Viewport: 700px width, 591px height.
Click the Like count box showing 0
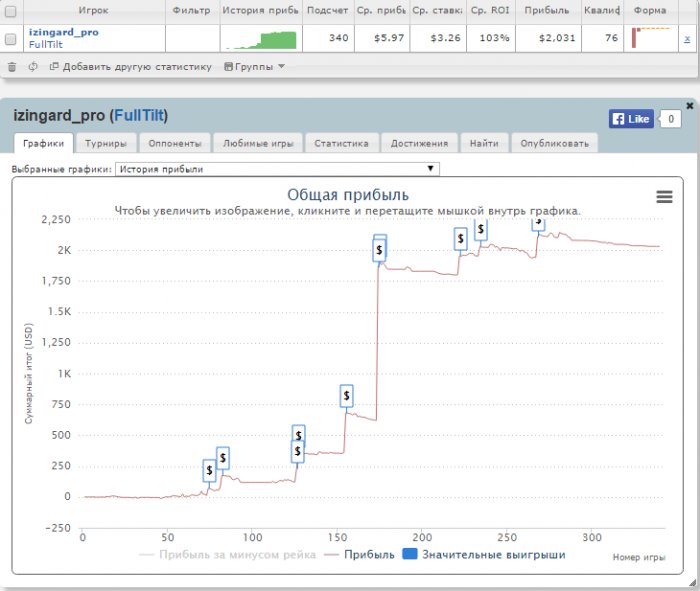point(671,119)
